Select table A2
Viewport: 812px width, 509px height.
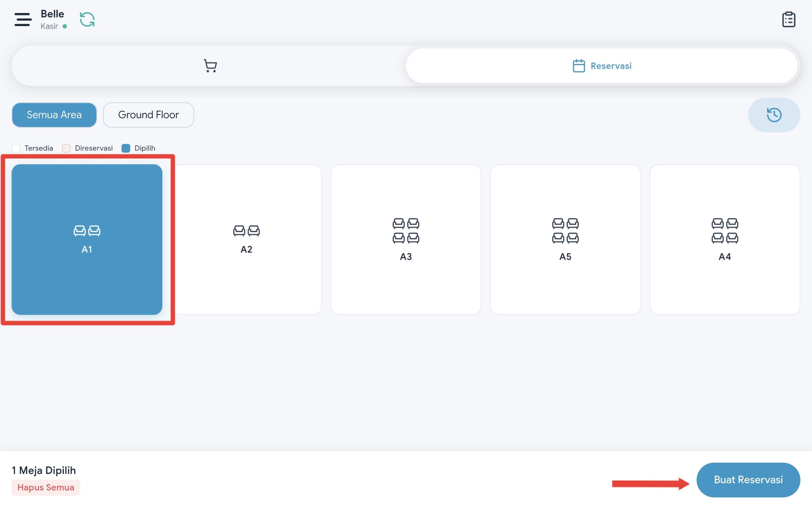[246, 239]
